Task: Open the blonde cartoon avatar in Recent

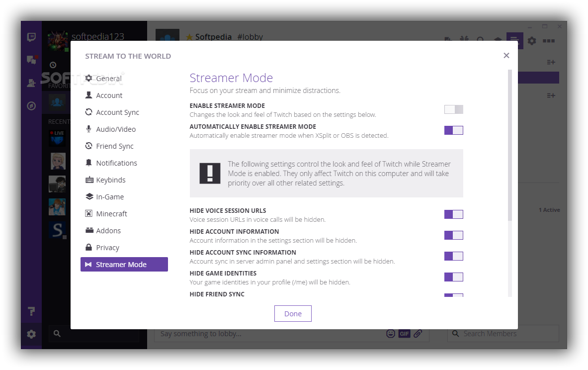Action: pyautogui.click(x=58, y=161)
